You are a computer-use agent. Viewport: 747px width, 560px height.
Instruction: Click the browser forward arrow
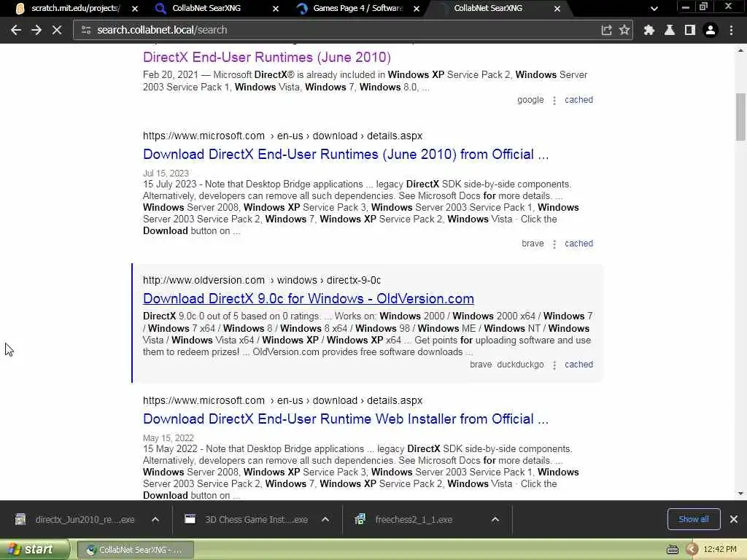(x=36, y=30)
